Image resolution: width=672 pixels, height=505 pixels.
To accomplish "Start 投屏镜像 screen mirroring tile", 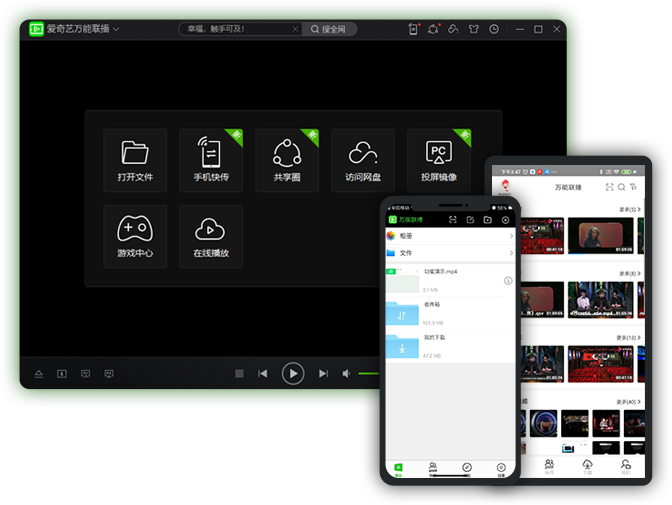I will [439, 160].
